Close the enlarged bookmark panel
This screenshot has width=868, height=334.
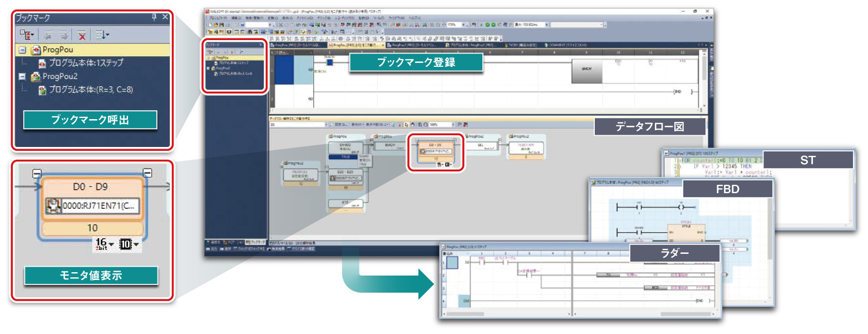tap(165, 17)
